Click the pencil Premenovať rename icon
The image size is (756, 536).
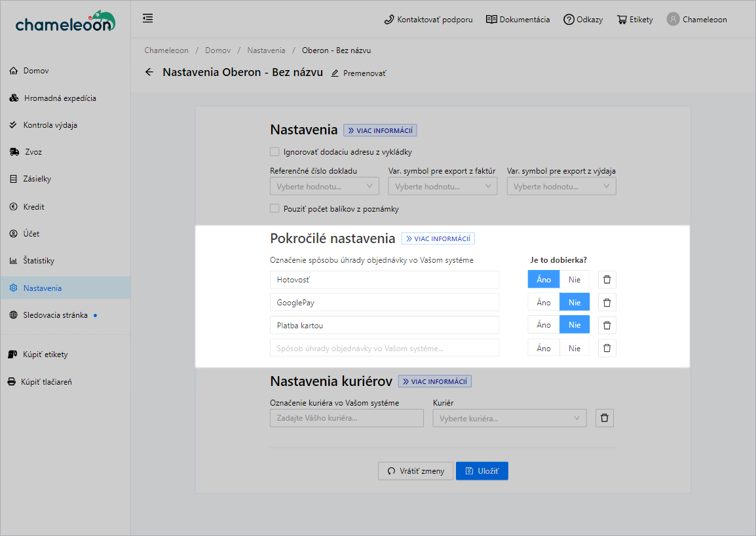[x=335, y=73]
